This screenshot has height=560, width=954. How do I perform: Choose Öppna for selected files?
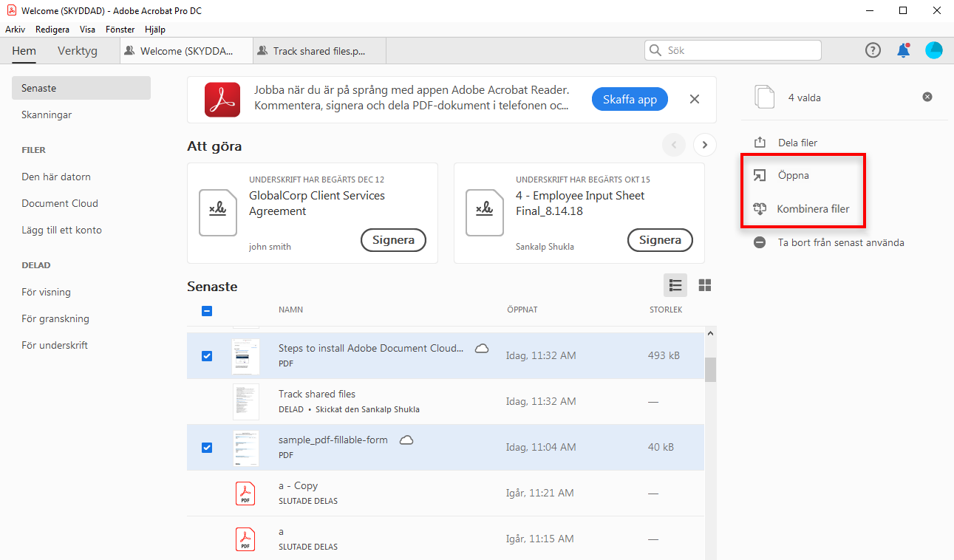[x=794, y=176]
